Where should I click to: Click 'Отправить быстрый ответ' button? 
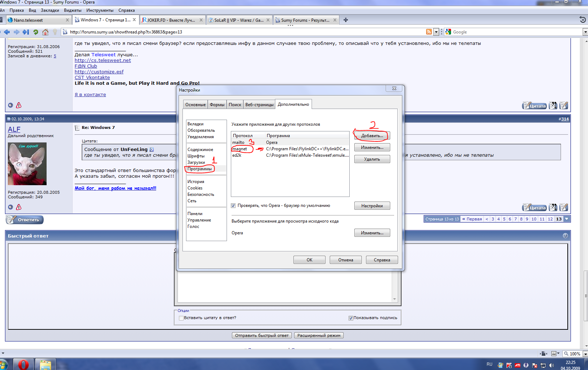262,335
